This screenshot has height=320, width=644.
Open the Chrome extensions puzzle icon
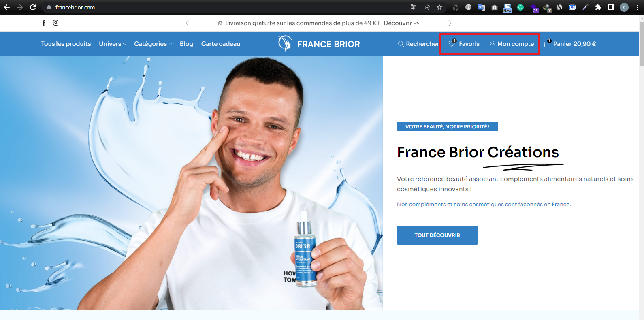pos(598,7)
